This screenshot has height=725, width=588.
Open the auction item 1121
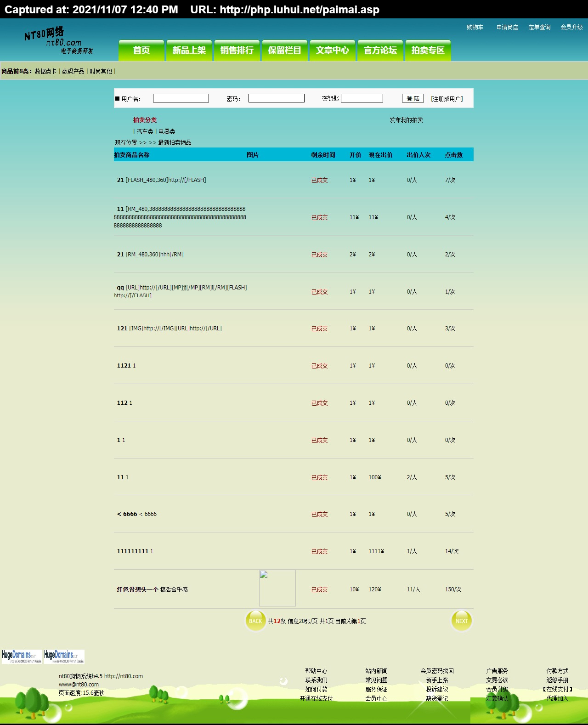(124, 366)
